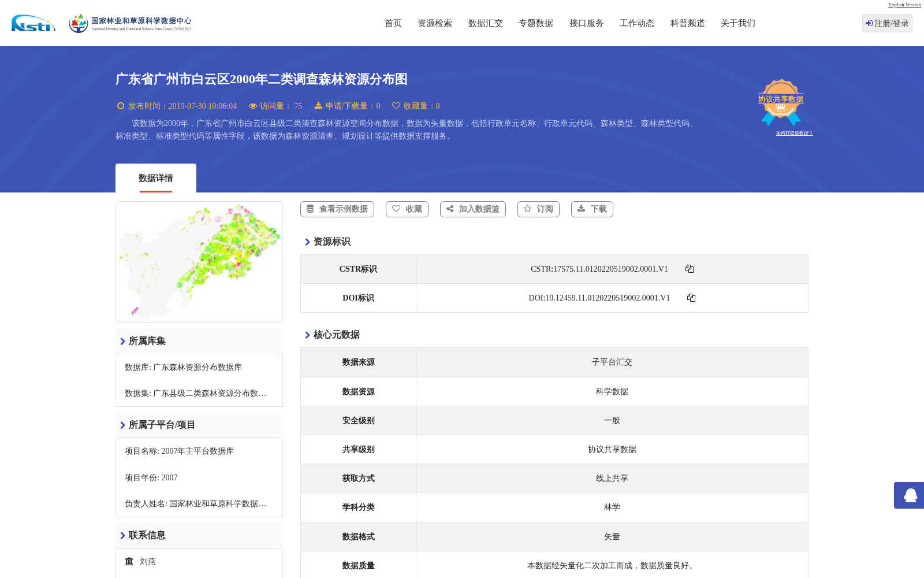Open the 接口服务 menu item

click(x=587, y=23)
